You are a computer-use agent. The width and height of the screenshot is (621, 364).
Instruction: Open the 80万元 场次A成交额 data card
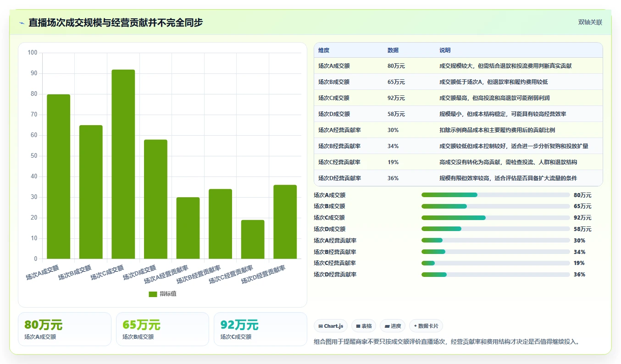[65, 329]
